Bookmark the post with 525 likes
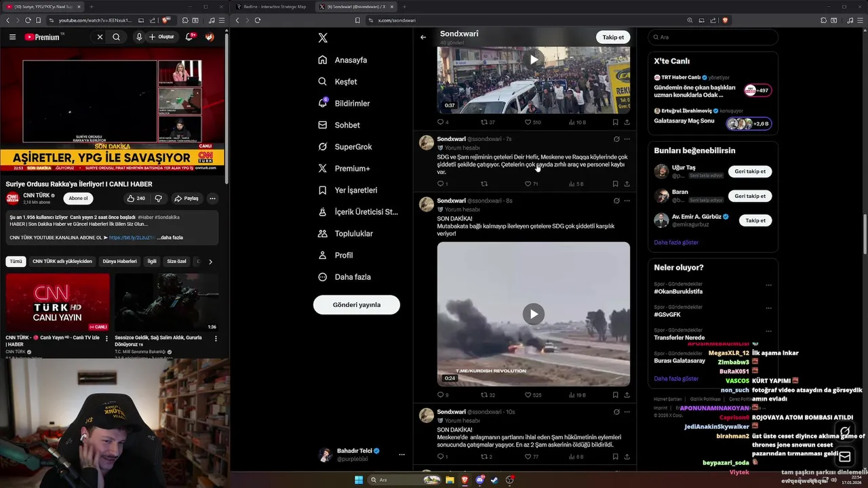868x488 pixels. tap(615, 395)
